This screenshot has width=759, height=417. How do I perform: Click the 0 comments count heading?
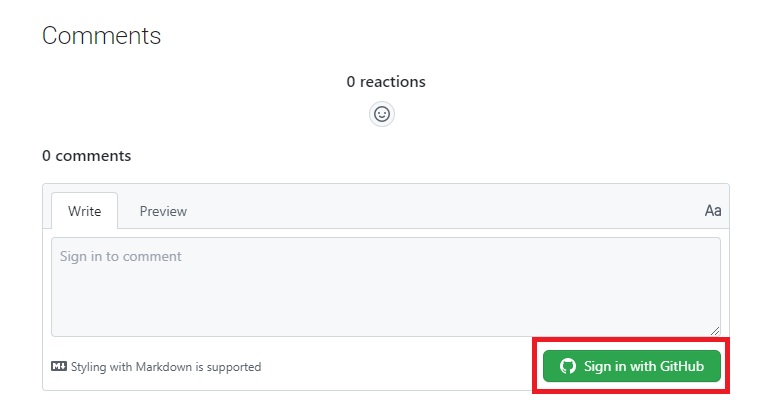[87, 155]
